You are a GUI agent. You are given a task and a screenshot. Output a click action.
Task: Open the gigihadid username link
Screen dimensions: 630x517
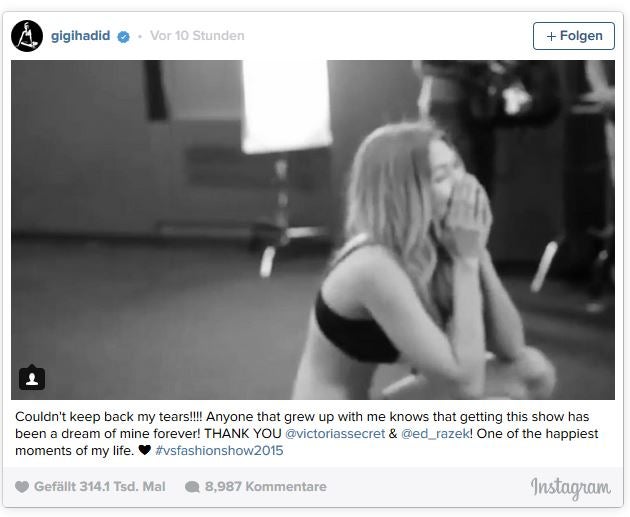click(x=80, y=36)
